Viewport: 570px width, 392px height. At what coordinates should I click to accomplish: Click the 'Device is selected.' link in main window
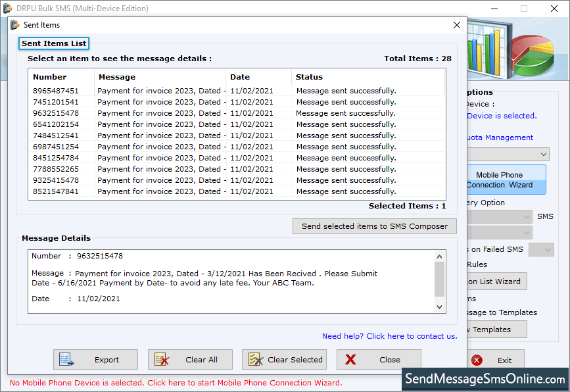point(502,116)
